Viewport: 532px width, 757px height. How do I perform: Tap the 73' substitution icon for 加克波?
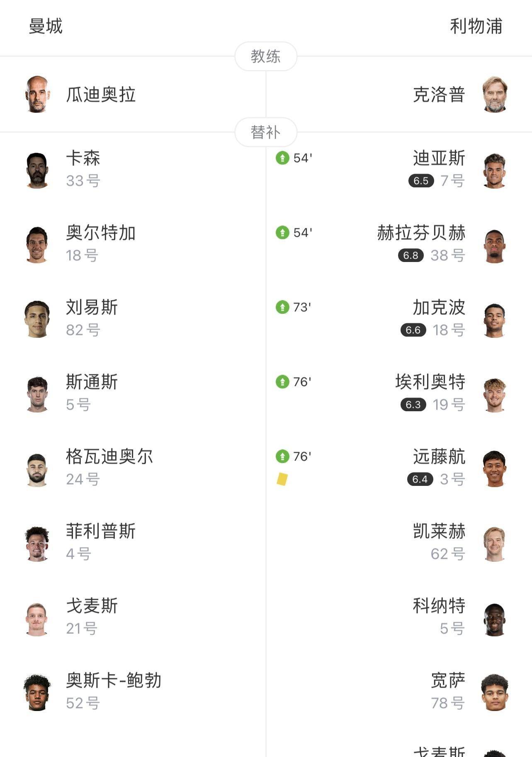pyautogui.click(x=282, y=307)
